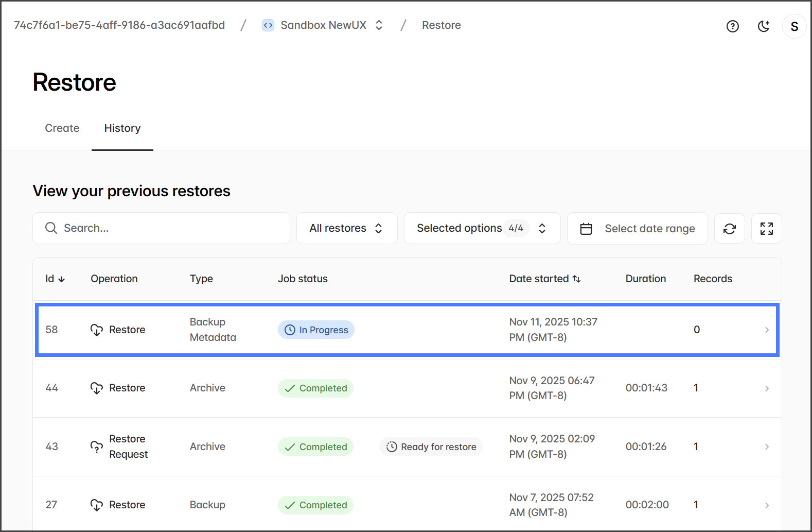
Task: Toggle Date started column sorting
Action: (576, 279)
